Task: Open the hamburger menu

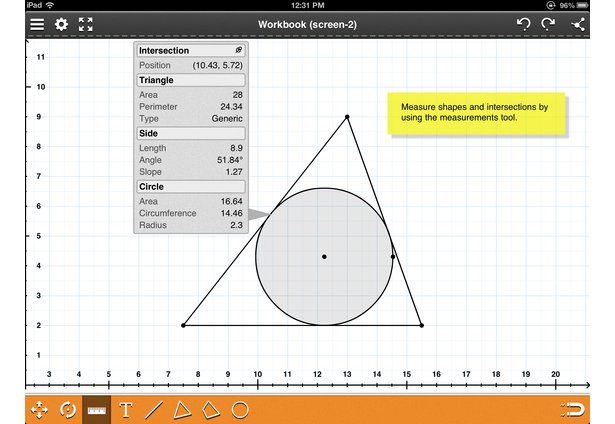Action: click(x=37, y=24)
